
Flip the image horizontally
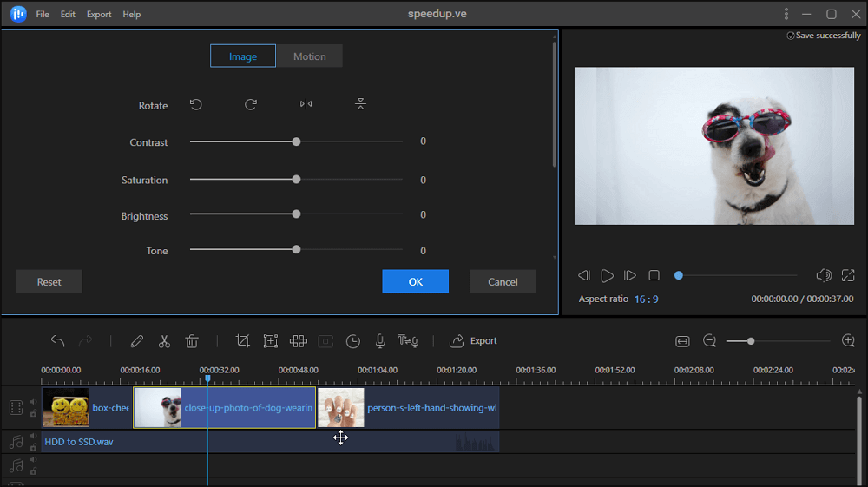coord(306,105)
